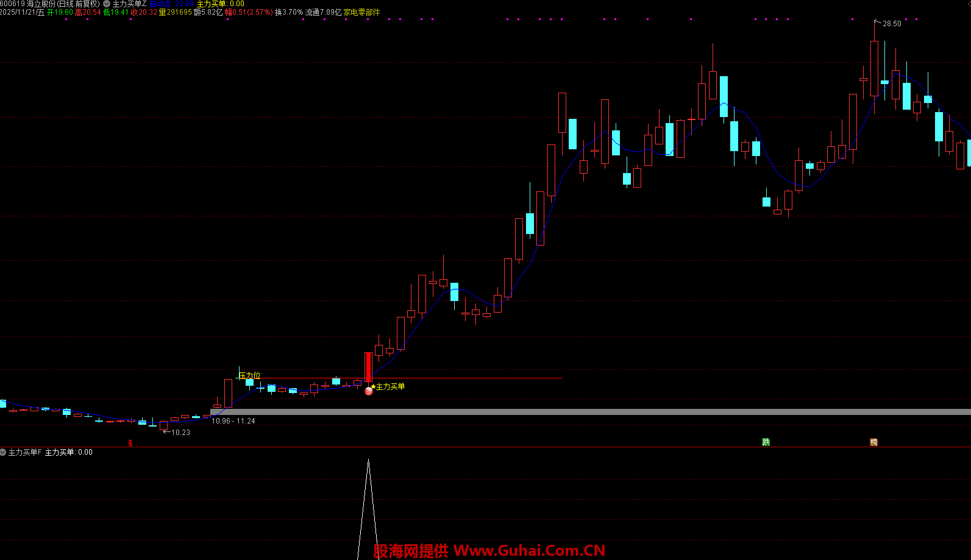
Task: Click the tall red candle at 28.50 peak
Action: [874, 68]
